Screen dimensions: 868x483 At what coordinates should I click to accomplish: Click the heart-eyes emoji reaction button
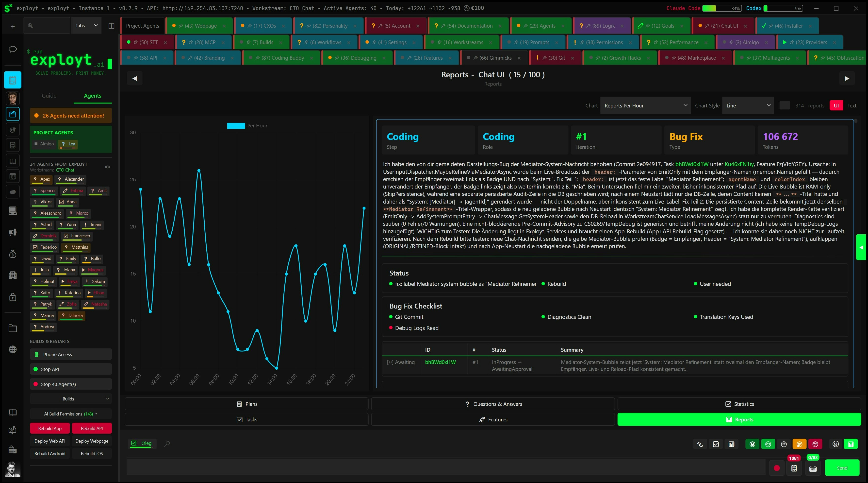[x=752, y=444]
